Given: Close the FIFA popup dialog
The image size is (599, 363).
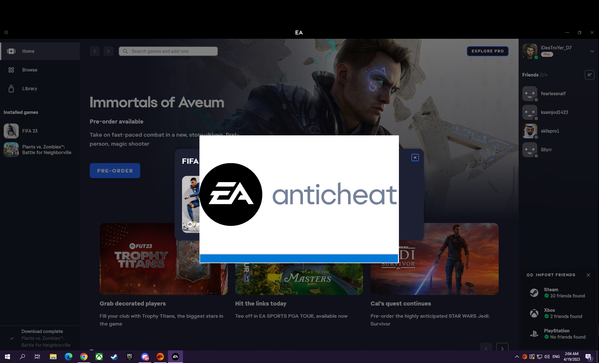Looking at the screenshot, I should point(415,157).
